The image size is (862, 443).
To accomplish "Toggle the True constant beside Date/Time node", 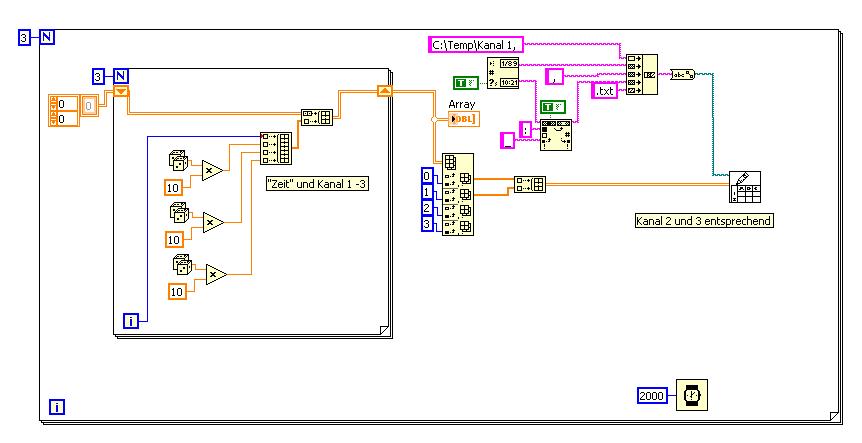I will pyautogui.click(x=466, y=83).
